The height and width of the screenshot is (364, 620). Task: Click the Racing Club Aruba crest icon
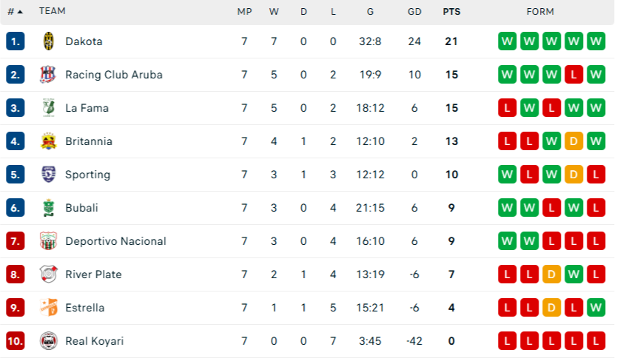click(48, 75)
